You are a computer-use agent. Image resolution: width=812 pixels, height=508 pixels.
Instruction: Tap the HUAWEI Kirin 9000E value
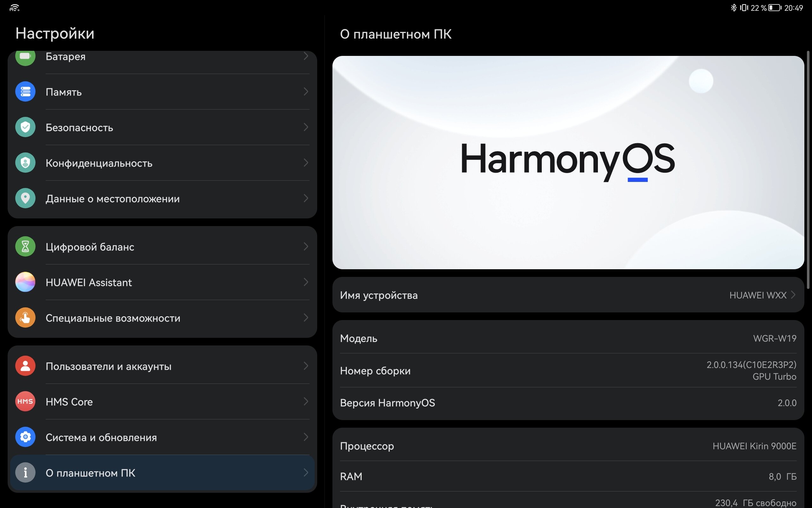(x=754, y=446)
